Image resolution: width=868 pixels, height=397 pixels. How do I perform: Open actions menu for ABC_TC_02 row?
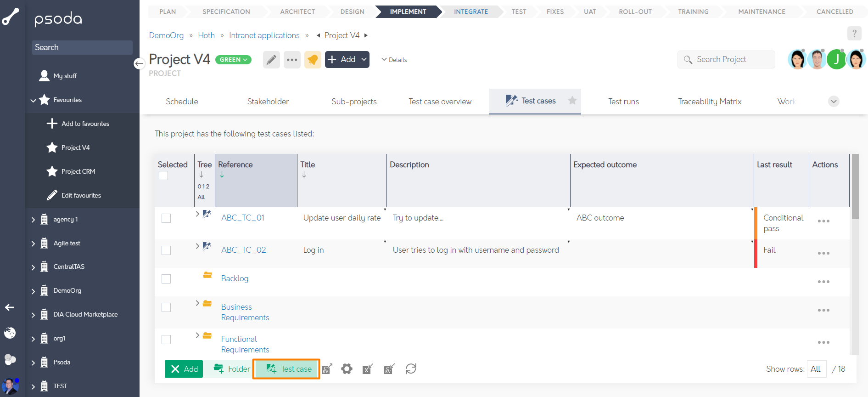(823, 253)
